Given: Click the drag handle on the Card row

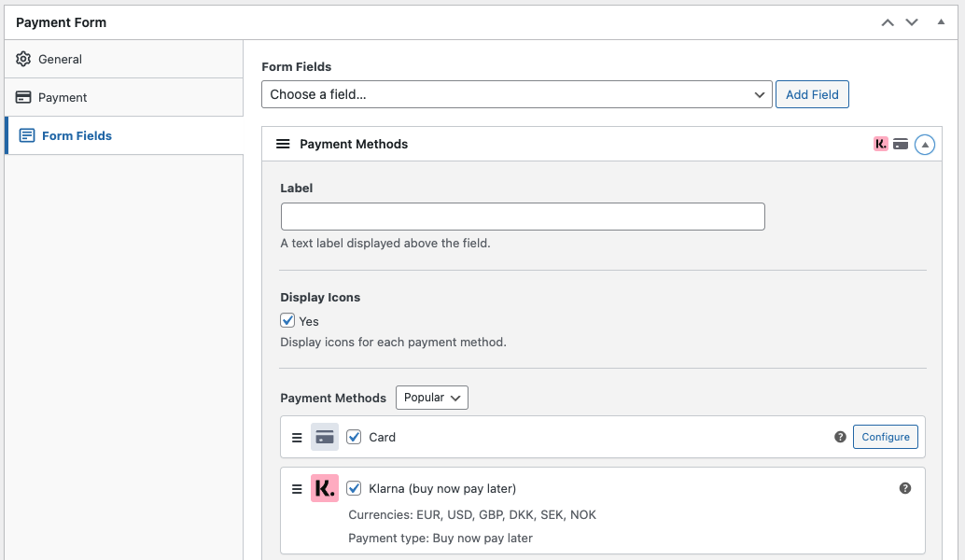Looking at the screenshot, I should (297, 437).
